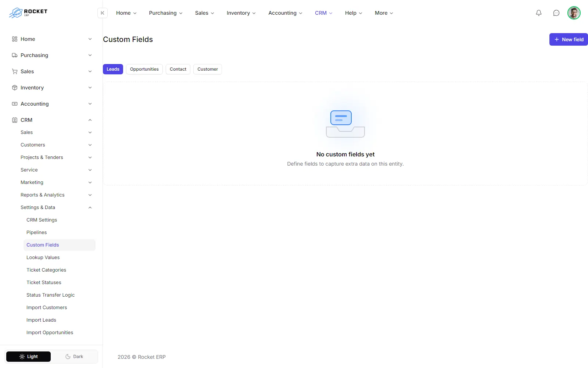
Task: Create a New field
Action: tap(569, 39)
